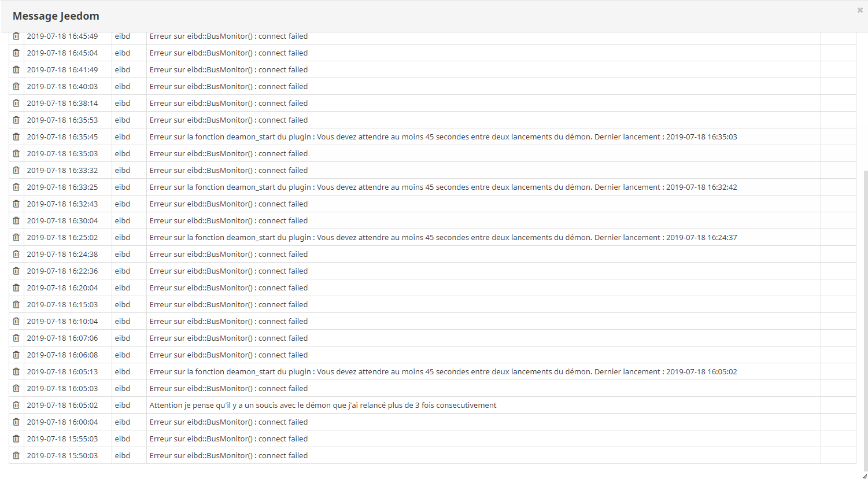Click 'connect failed' message in 16:10:04 row
The height and width of the screenshot is (479, 868).
click(228, 321)
